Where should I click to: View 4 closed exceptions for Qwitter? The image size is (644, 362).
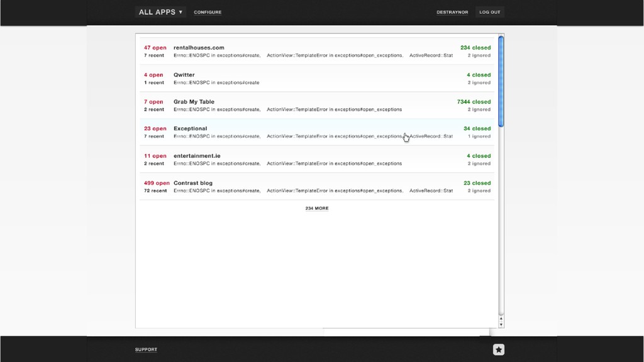tap(479, 75)
